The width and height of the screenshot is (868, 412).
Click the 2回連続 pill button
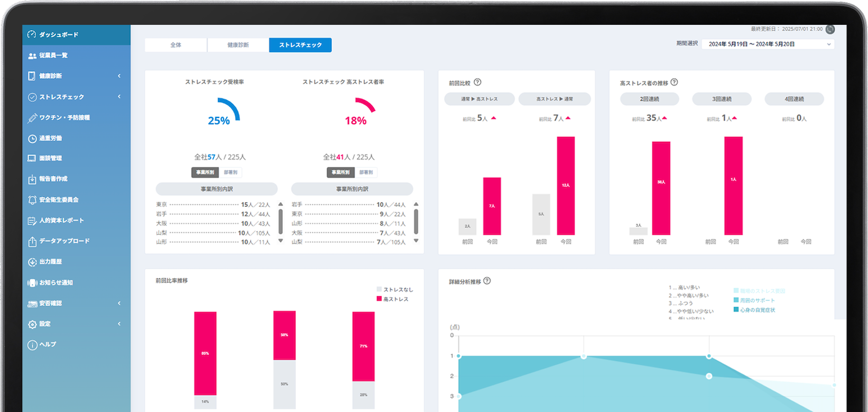tap(650, 99)
